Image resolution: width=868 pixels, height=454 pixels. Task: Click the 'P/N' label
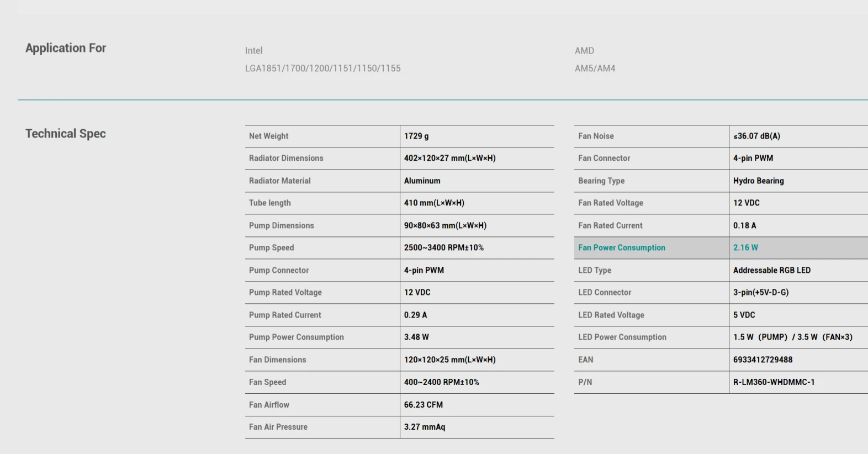585,382
